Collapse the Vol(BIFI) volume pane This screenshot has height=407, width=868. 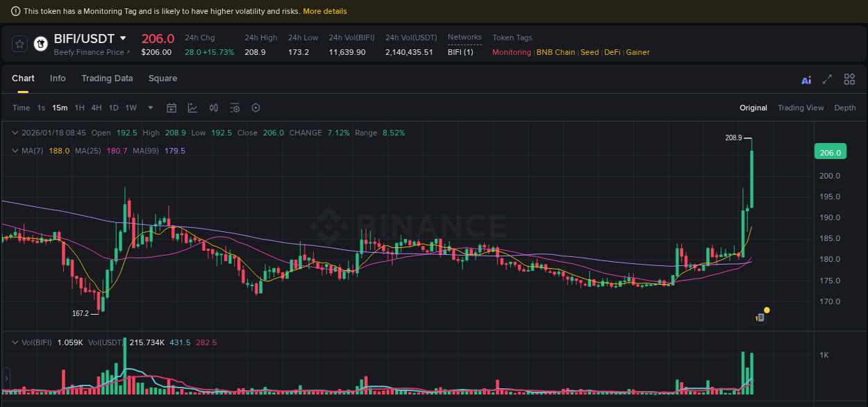coord(15,342)
